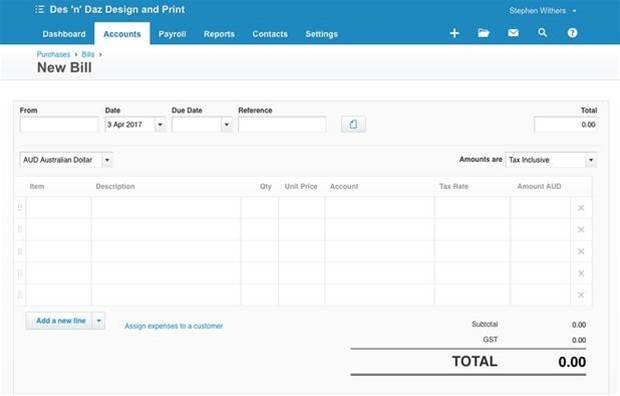
Task: Click the Description column header
Action: [x=115, y=186]
